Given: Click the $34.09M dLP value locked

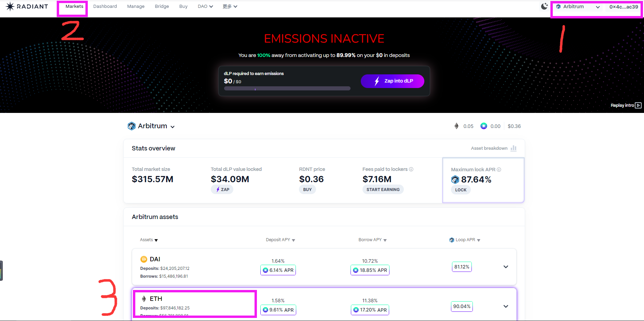Looking at the screenshot, I should [x=230, y=179].
